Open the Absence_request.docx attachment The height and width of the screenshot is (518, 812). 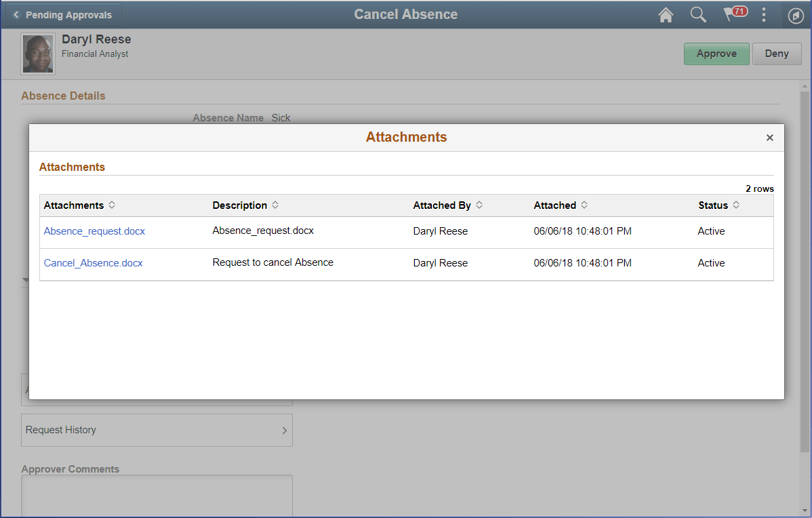tap(94, 231)
